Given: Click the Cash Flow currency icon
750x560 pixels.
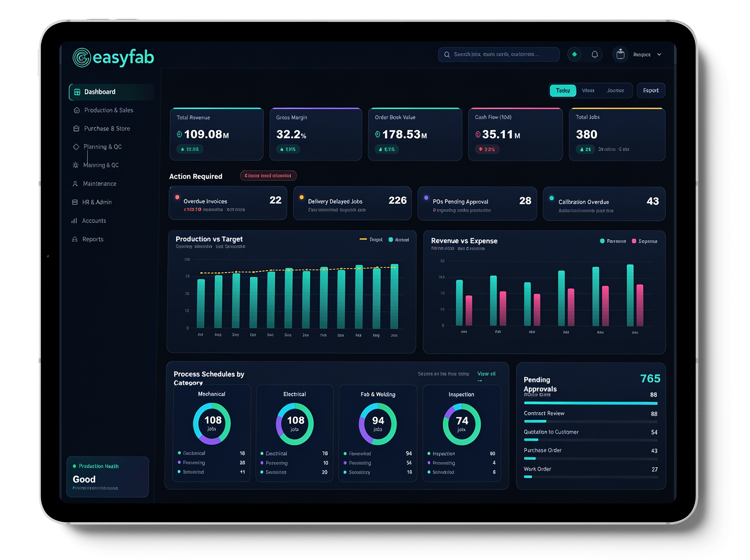Looking at the screenshot, I should click(478, 134).
